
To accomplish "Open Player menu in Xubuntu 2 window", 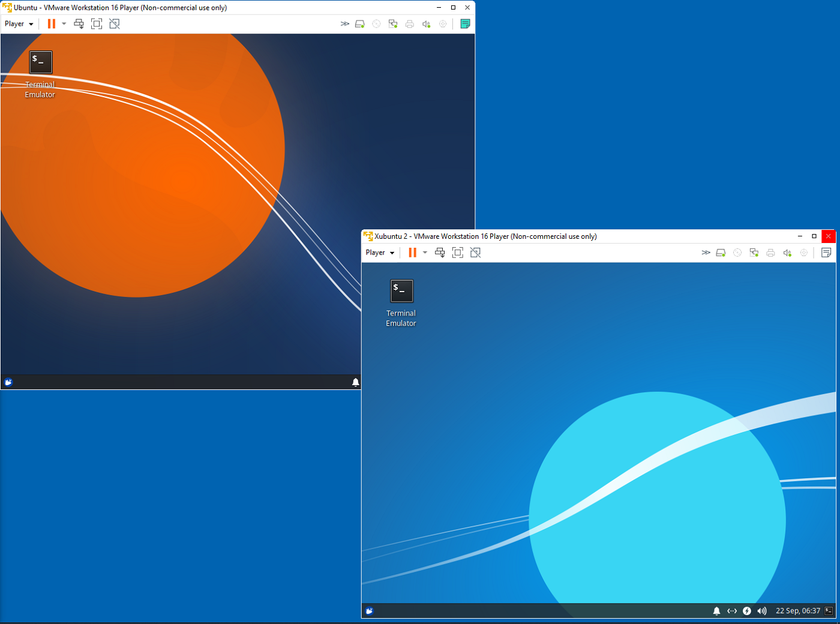I will pyautogui.click(x=380, y=253).
